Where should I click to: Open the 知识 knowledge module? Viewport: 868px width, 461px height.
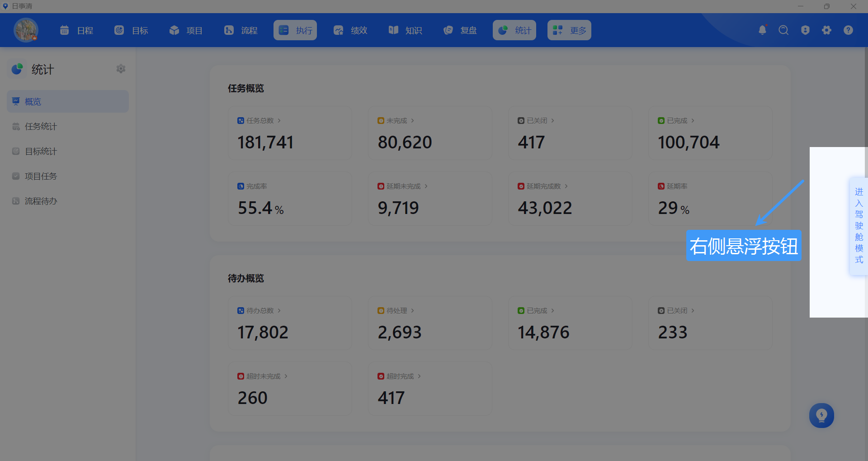[406, 30]
